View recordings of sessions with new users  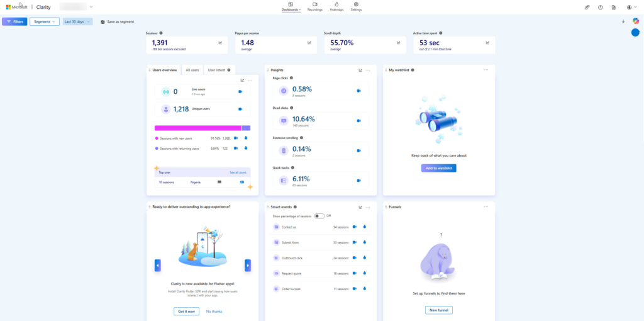236,138
